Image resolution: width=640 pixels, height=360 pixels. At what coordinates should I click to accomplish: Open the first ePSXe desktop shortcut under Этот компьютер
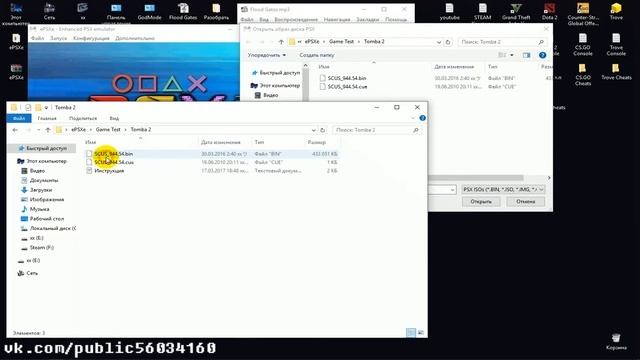pos(16,41)
